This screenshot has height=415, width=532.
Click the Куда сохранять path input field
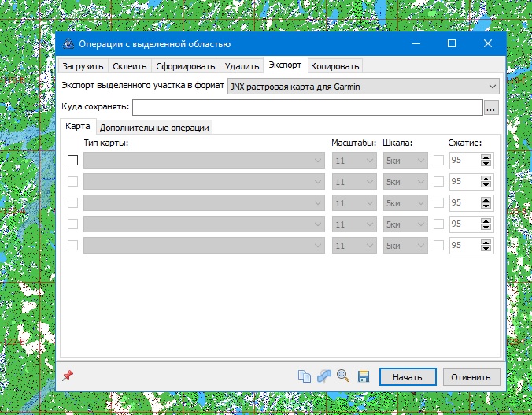click(x=307, y=108)
